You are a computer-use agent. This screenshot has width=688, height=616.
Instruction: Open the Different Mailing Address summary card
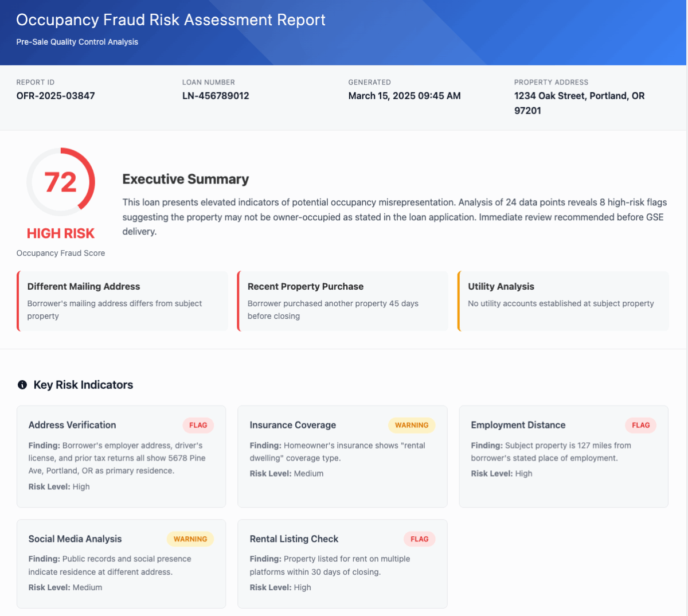(x=122, y=301)
